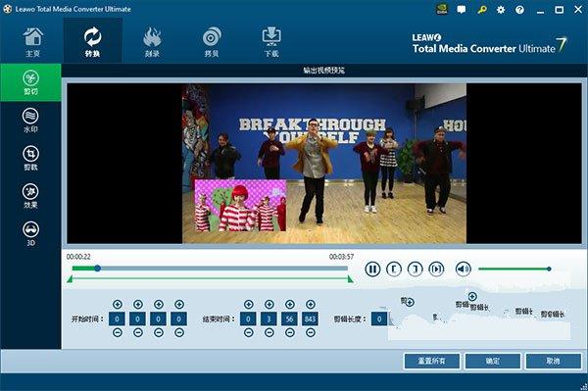The width and height of the screenshot is (588, 391).
Task: Click end time field showing 56
Action: tap(289, 318)
